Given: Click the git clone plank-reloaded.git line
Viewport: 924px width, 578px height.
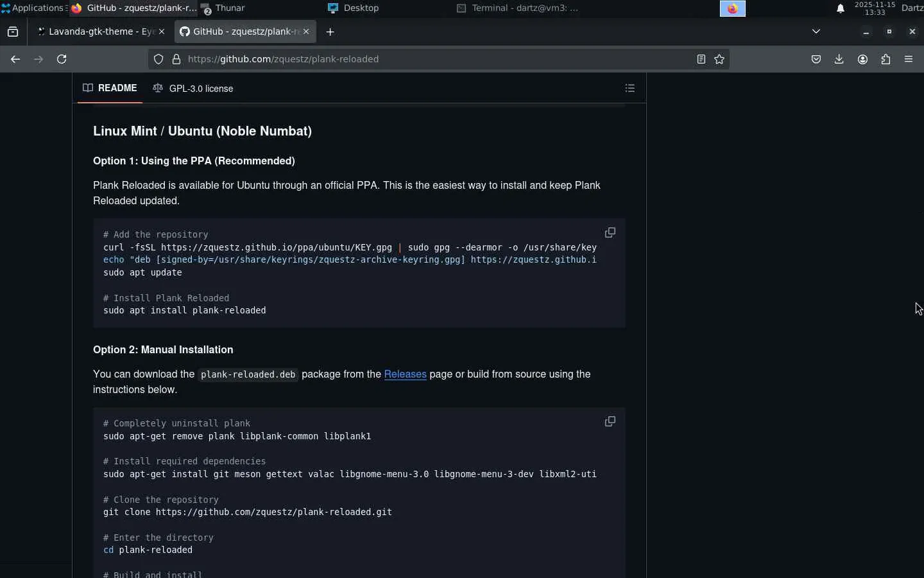Looking at the screenshot, I should point(248,512).
